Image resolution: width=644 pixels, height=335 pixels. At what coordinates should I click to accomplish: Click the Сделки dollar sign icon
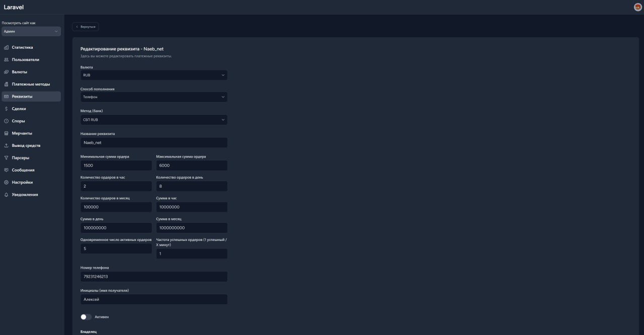click(x=6, y=109)
